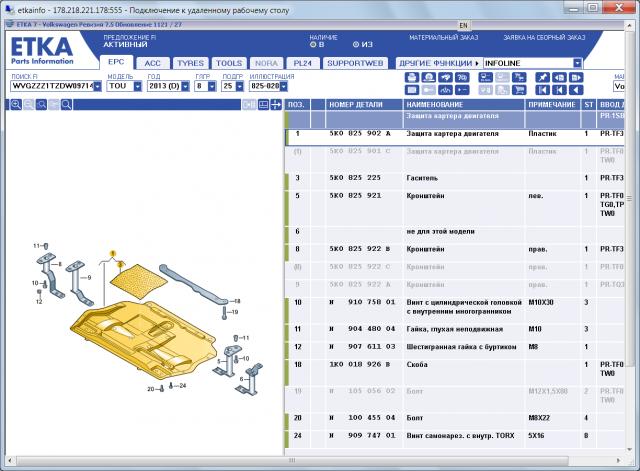Click the toolbar icon right of print
640x471 pixels.
tap(429, 77)
